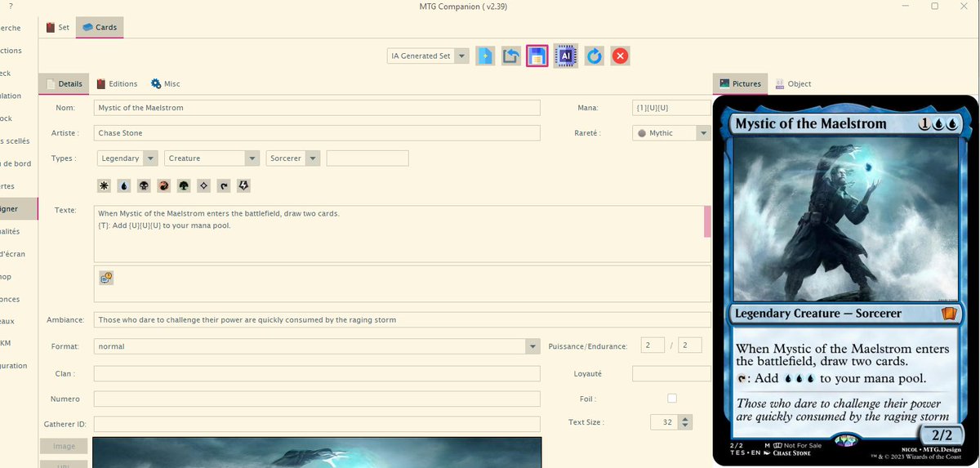Viewport: 980px width, 468px height.
Task: Select the Cards tab
Action: click(x=100, y=27)
